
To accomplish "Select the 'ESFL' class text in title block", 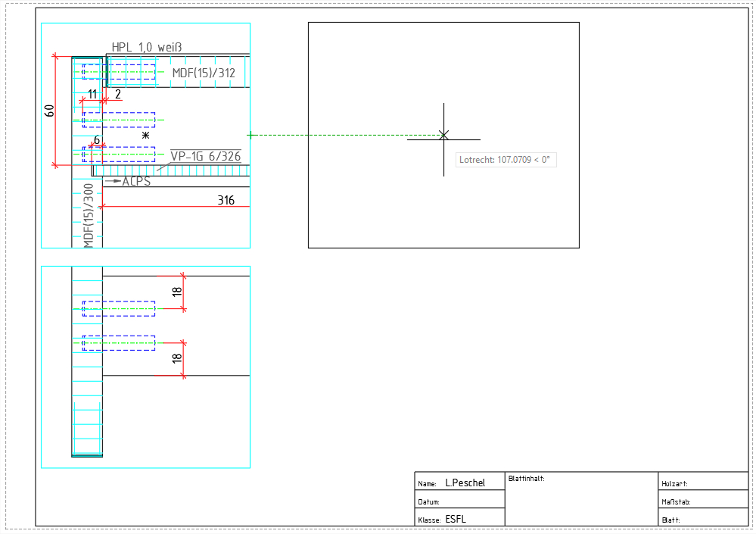I will [456, 520].
